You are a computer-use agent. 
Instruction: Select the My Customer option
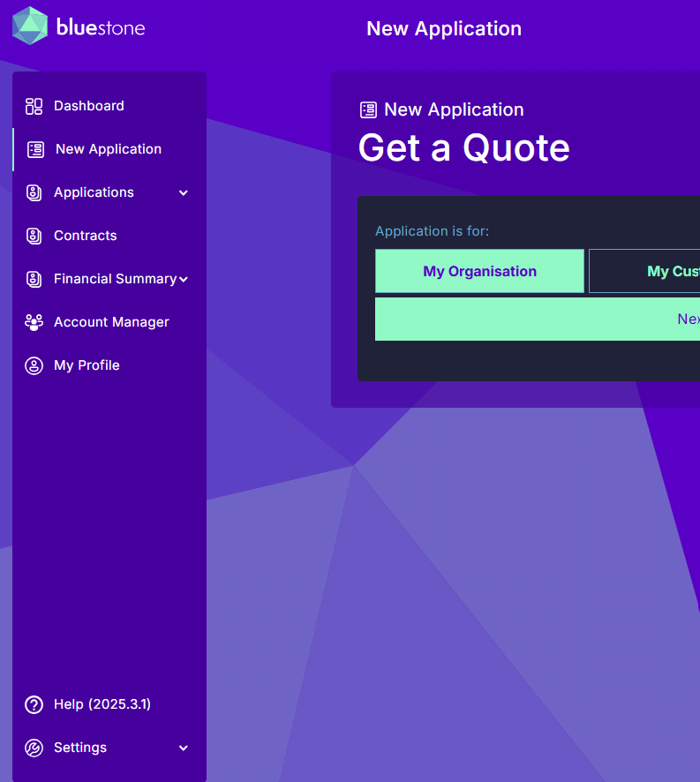[644, 271]
